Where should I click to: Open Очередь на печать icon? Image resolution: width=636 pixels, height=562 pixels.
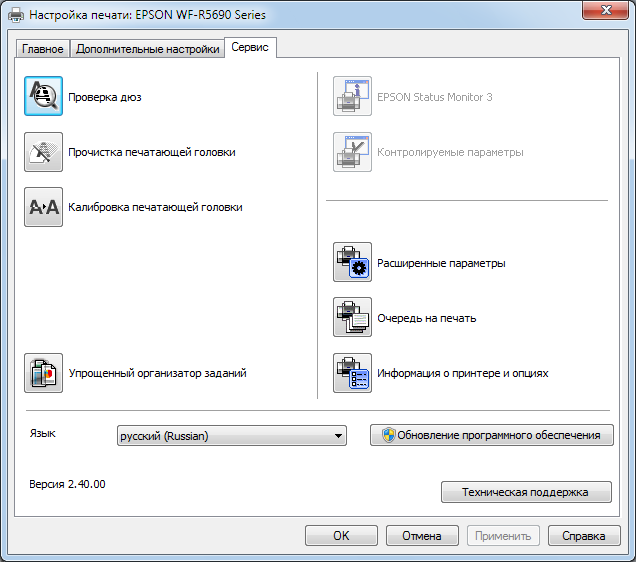[x=352, y=317]
